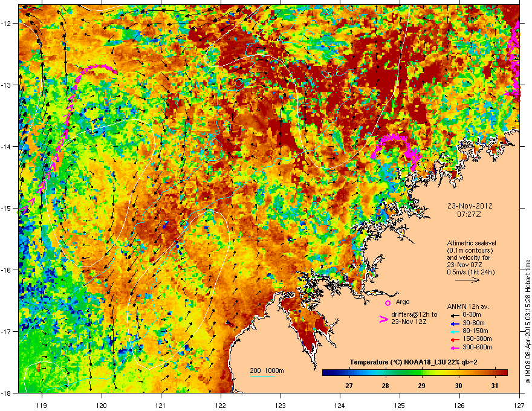Screen dimensions: 532x411
Task: Click the magenta Argo circle legend symbol
Action: (x=388, y=303)
